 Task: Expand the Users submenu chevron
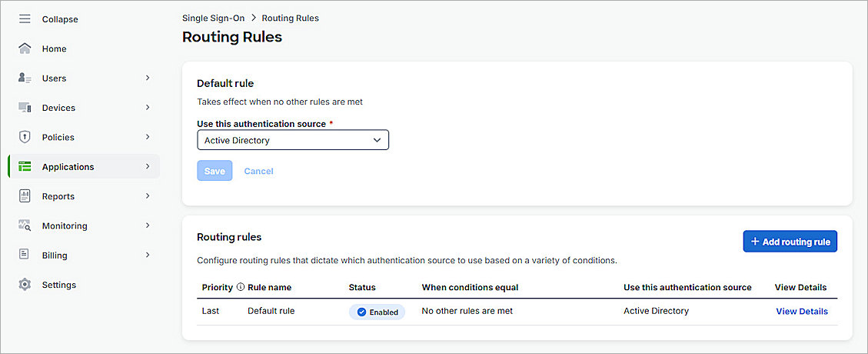coord(148,78)
